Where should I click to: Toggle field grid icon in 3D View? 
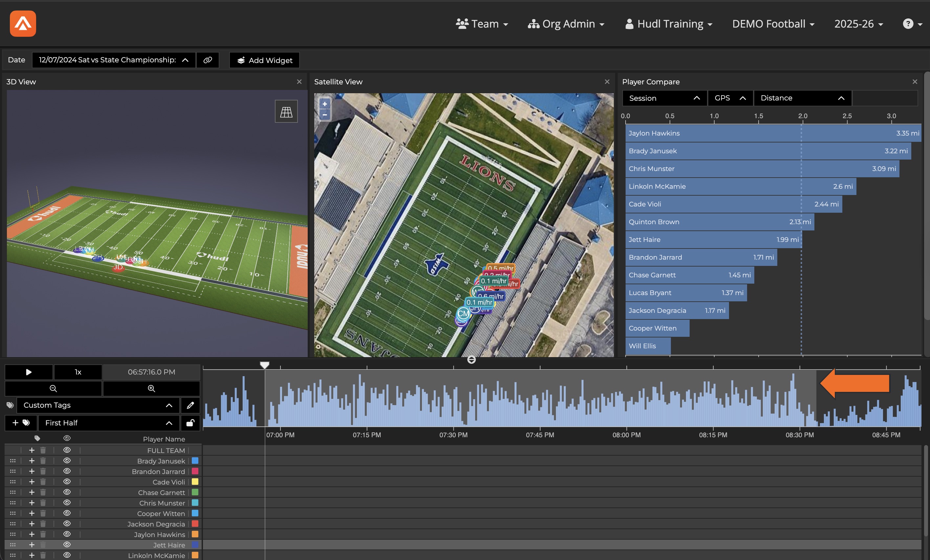286,111
